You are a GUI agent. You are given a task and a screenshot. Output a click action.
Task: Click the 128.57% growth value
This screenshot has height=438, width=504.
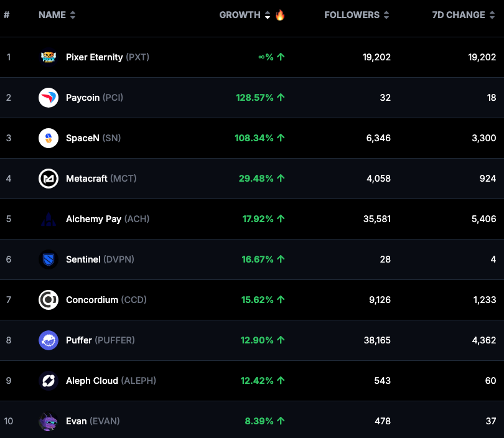(x=254, y=98)
